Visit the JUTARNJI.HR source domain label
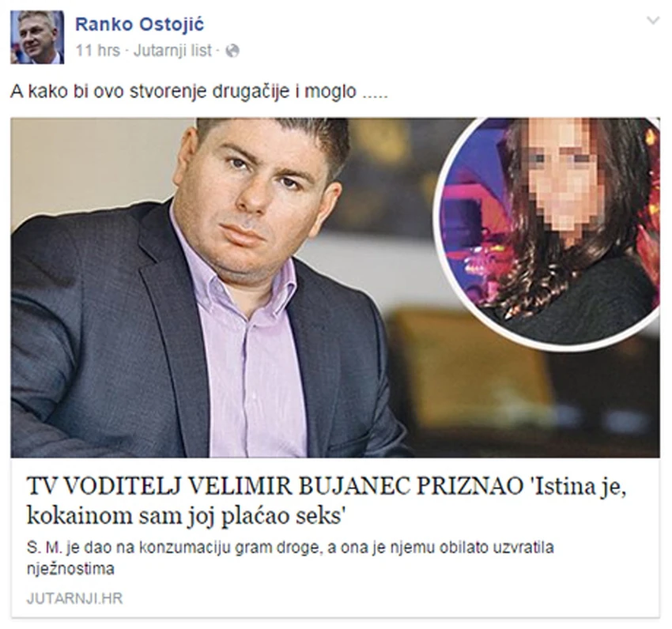672x629 pixels. click(x=74, y=599)
